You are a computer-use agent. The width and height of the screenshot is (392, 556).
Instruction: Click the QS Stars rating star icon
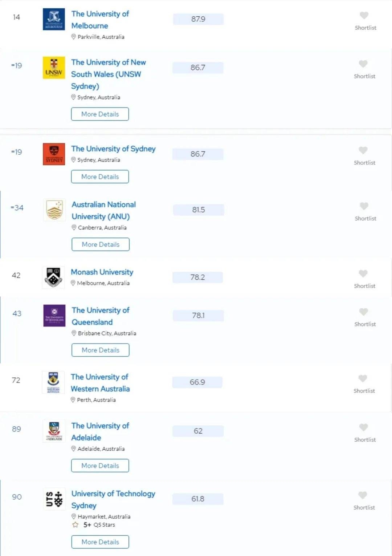[x=75, y=525]
